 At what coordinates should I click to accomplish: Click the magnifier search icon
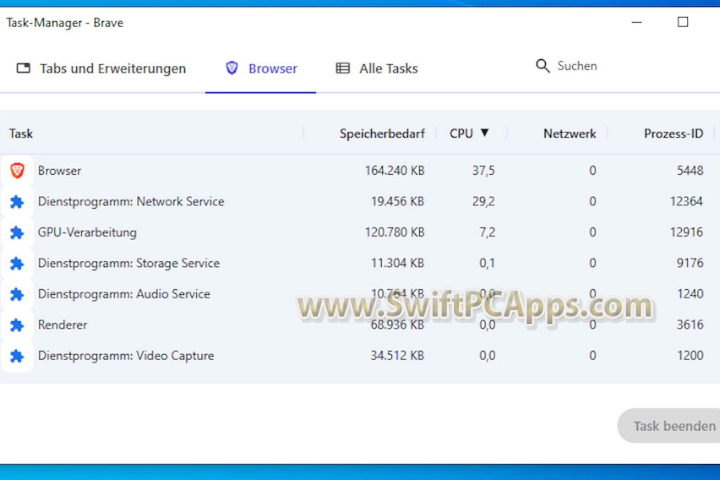click(x=542, y=66)
